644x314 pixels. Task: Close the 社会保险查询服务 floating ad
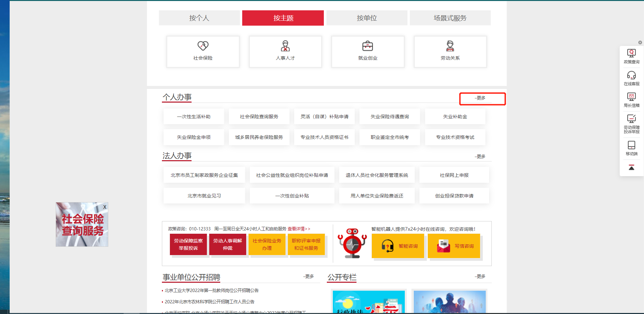(105, 207)
